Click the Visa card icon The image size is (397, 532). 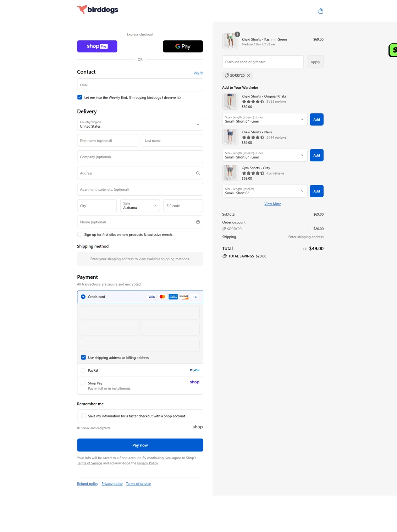(151, 297)
